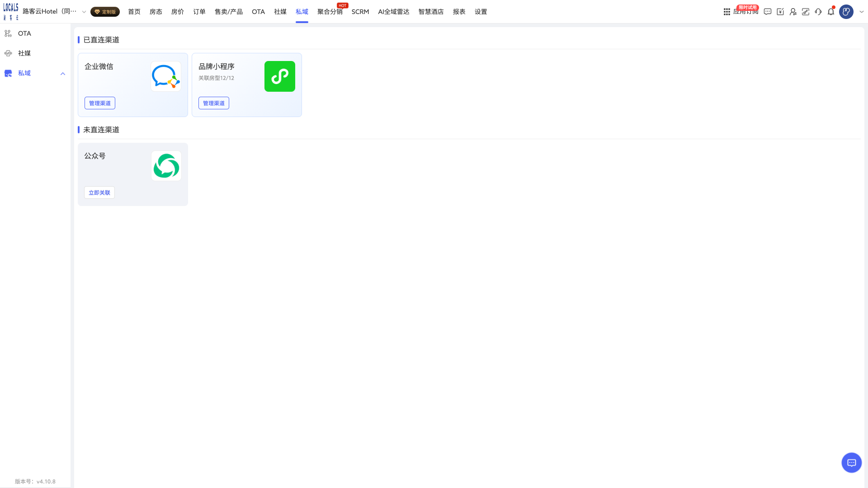
Task: Click the key scan icon in header
Action: [x=806, y=12]
